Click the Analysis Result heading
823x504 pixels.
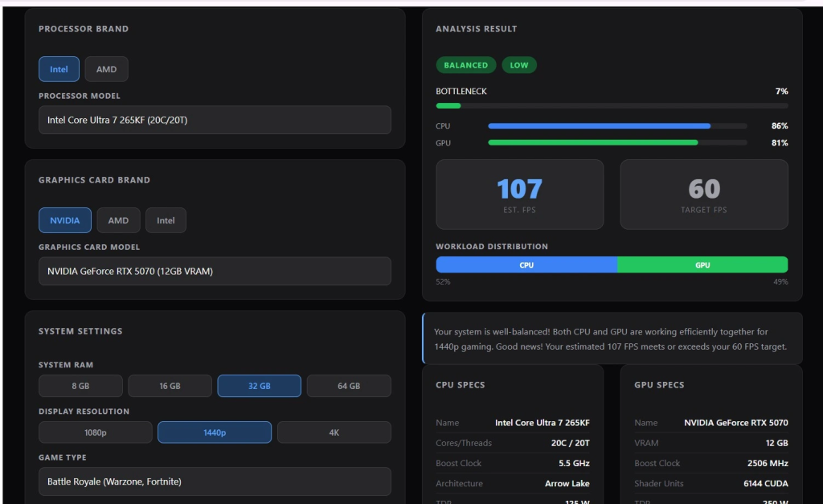(x=476, y=29)
